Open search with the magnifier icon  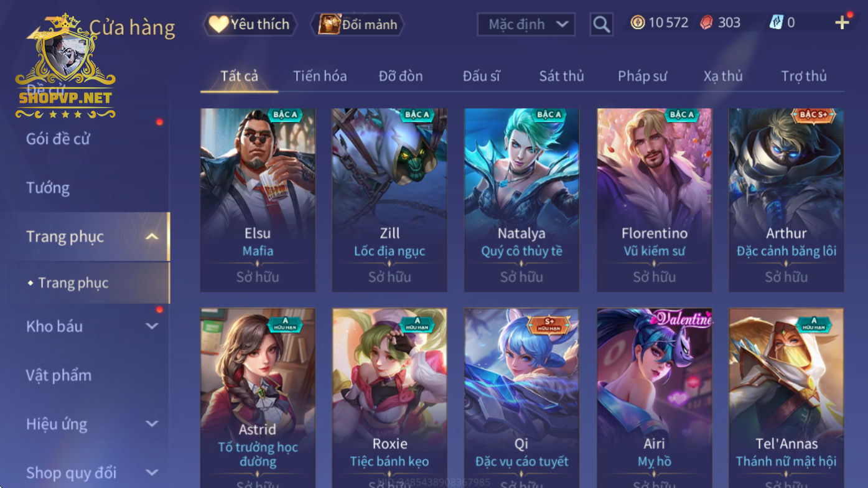601,24
